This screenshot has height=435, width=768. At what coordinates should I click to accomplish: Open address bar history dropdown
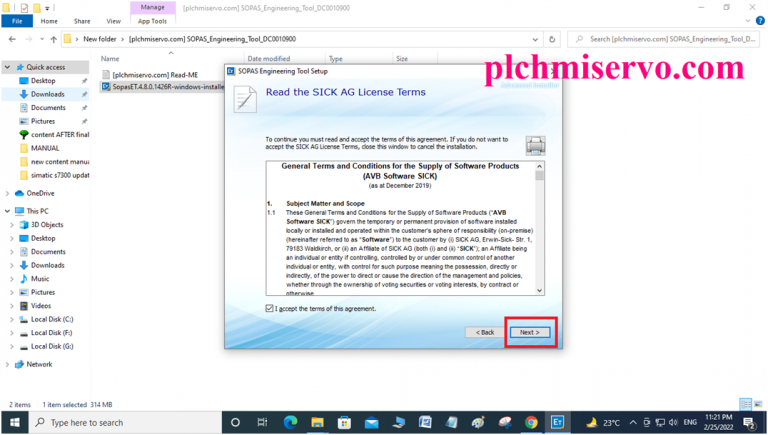[x=535, y=39]
